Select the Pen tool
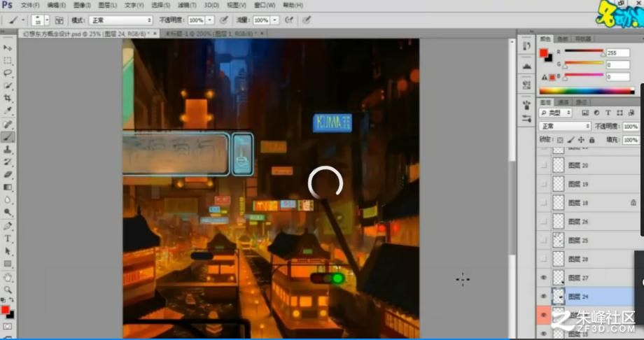 point(8,226)
